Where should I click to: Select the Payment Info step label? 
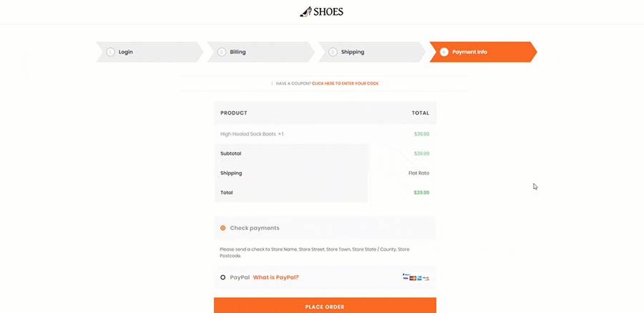(x=469, y=52)
